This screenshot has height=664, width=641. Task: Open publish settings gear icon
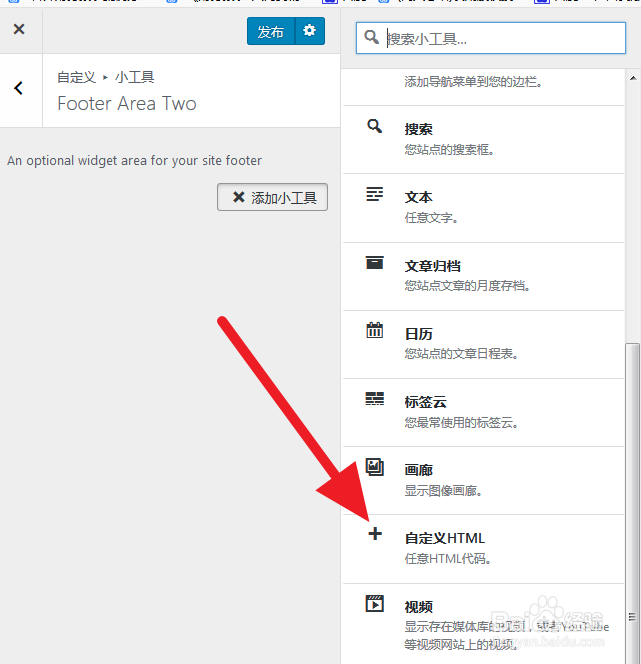click(309, 31)
